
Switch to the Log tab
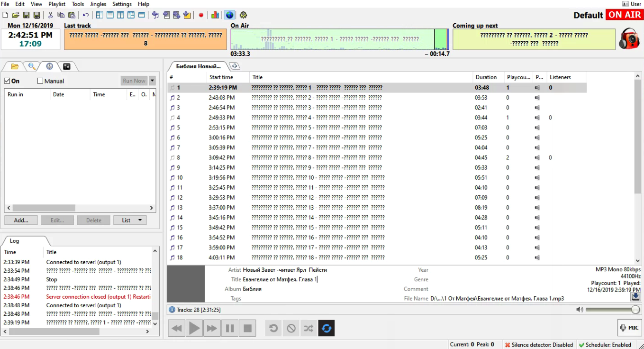14,241
